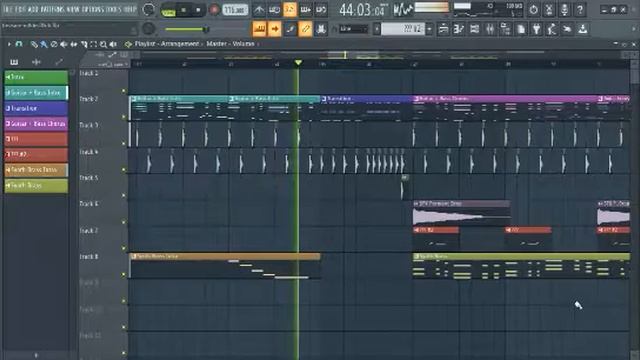Open the playlist window shortcut icon

(443, 29)
